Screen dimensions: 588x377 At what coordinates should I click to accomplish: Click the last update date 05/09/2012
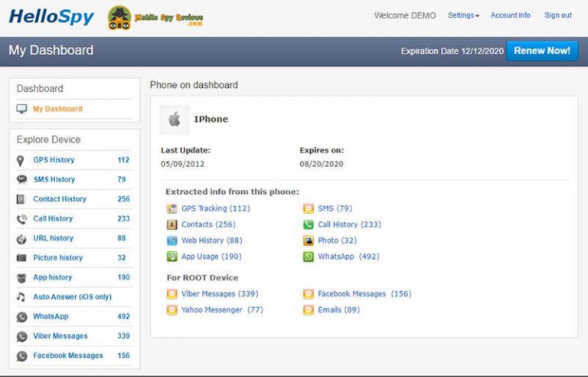[x=183, y=164]
